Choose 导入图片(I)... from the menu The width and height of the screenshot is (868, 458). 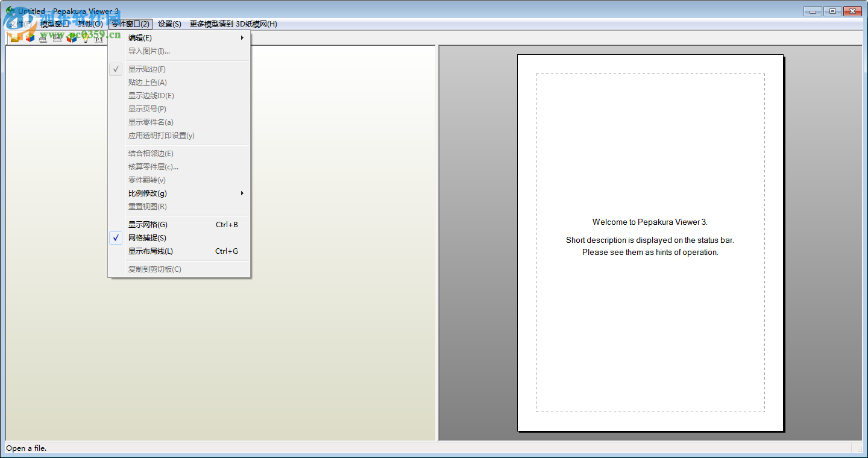pyautogui.click(x=179, y=51)
